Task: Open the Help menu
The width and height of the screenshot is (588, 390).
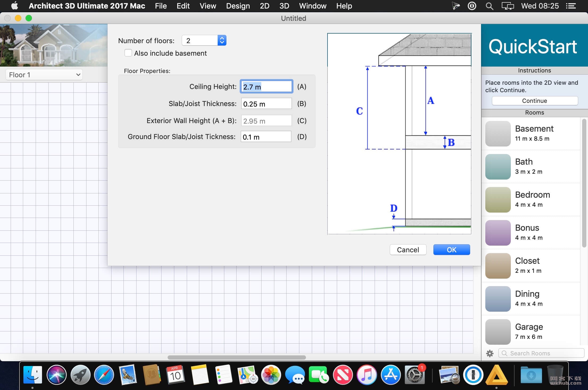Action: pyautogui.click(x=344, y=6)
